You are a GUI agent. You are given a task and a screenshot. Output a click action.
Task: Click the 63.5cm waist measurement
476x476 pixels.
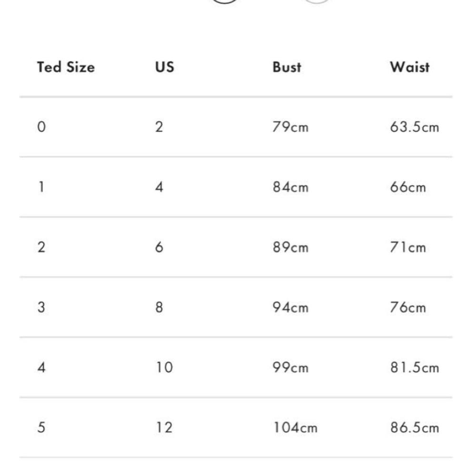click(415, 127)
